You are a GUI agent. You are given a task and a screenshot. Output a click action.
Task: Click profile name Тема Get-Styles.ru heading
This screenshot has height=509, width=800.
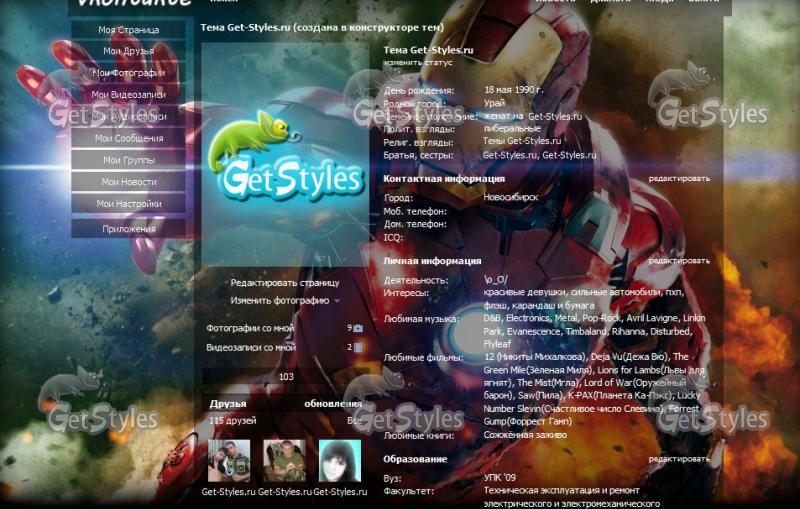coord(429,50)
